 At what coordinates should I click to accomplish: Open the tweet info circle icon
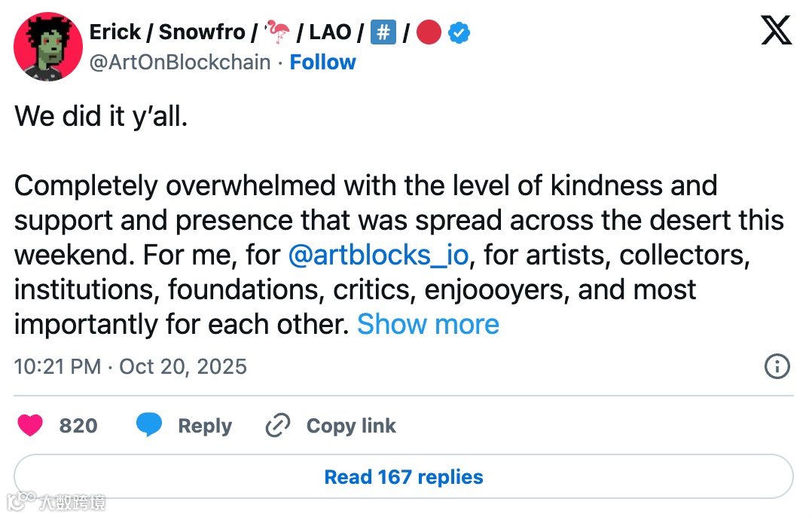(x=777, y=366)
